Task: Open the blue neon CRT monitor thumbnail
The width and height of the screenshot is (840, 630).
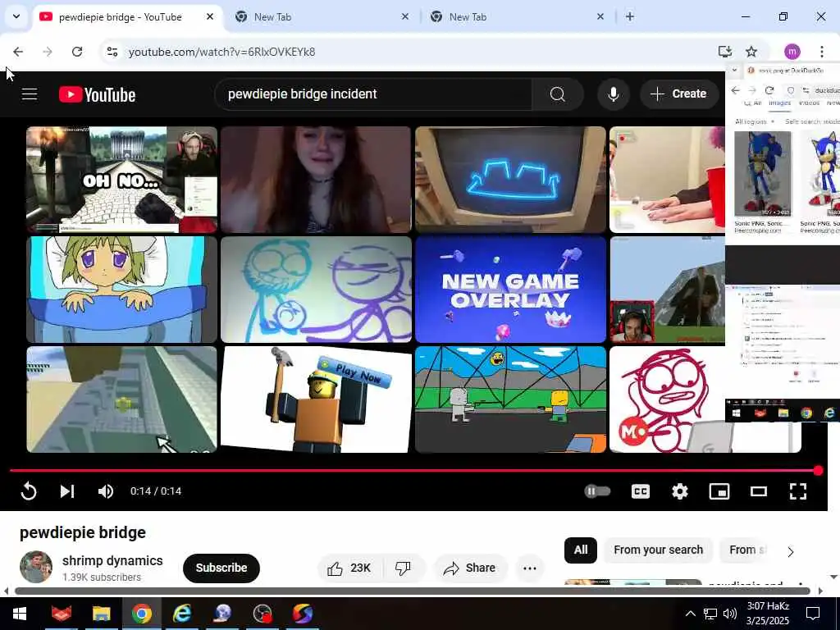Action: point(510,180)
